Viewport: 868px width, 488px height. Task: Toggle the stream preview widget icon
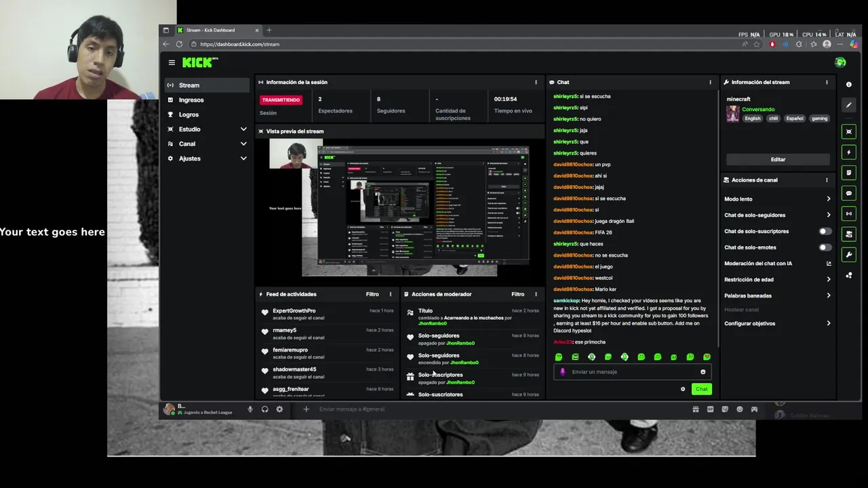[849, 131]
